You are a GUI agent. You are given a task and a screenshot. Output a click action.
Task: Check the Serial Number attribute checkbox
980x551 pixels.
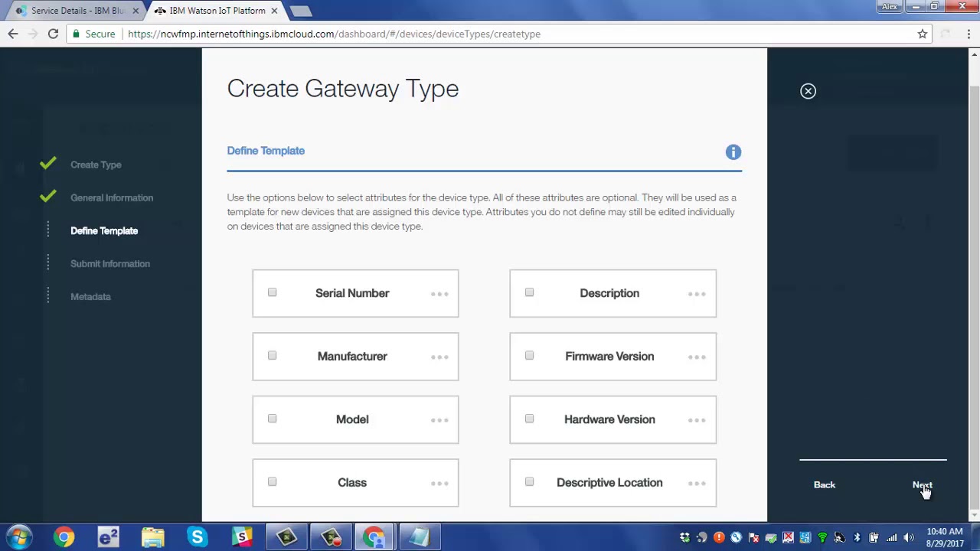[272, 292]
